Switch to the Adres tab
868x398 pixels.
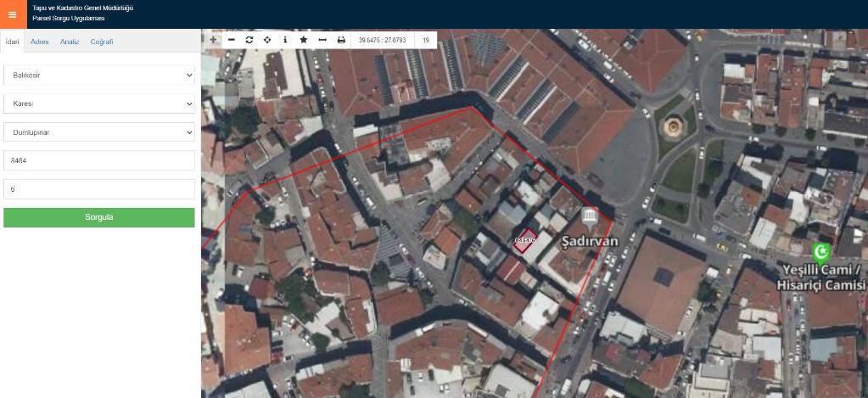click(39, 42)
